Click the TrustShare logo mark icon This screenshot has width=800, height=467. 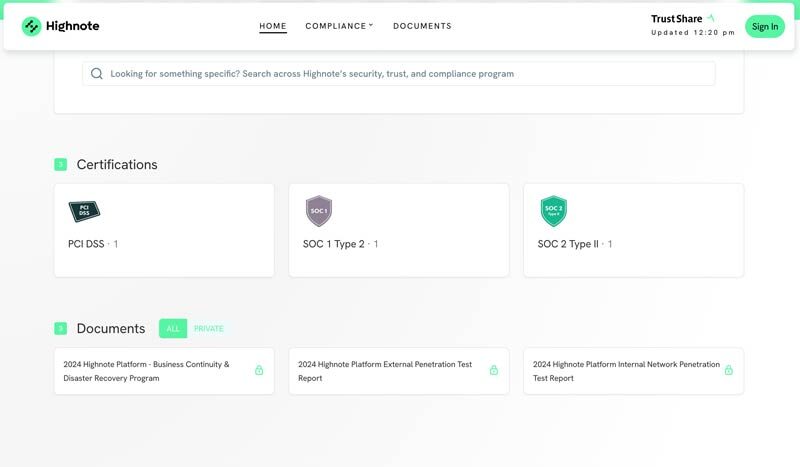pyautogui.click(x=711, y=18)
